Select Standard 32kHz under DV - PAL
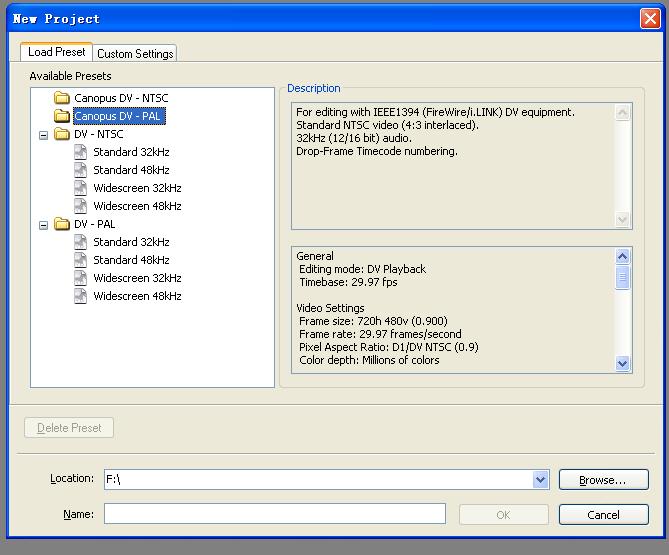669x555 pixels. [x=131, y=242]
